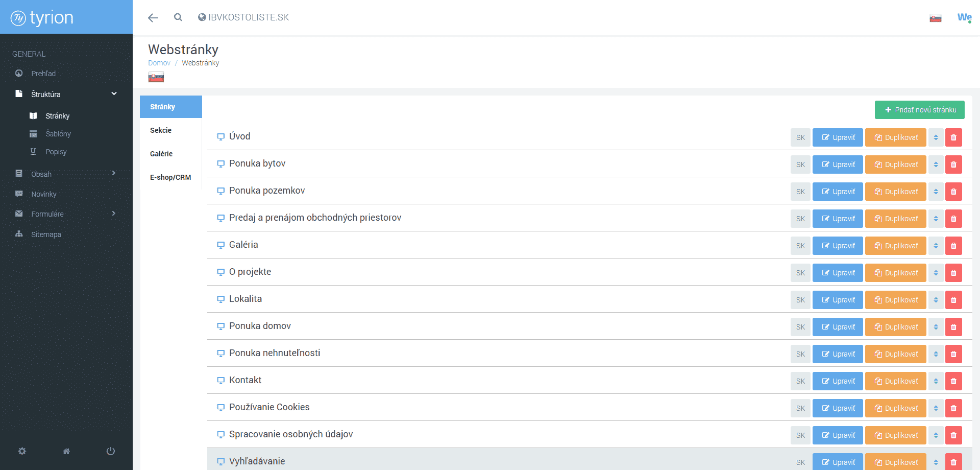Click the home icon in sidebar footer

(x=66, y=451)
